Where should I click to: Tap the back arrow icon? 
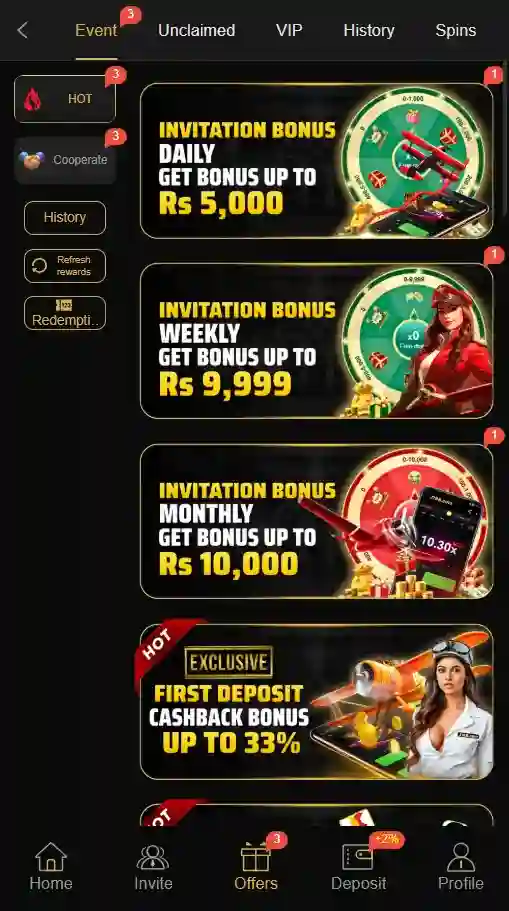23,30
